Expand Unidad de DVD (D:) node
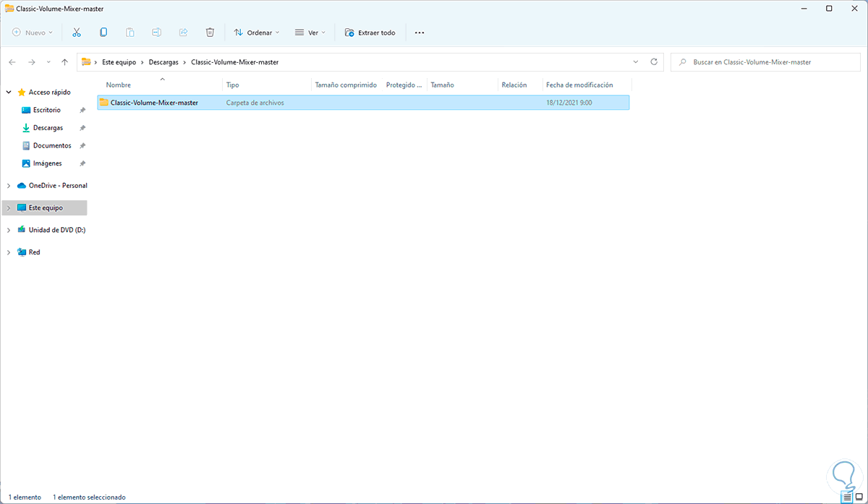The width and height of the screenshot is (868, 504). (x=9, y=230)
